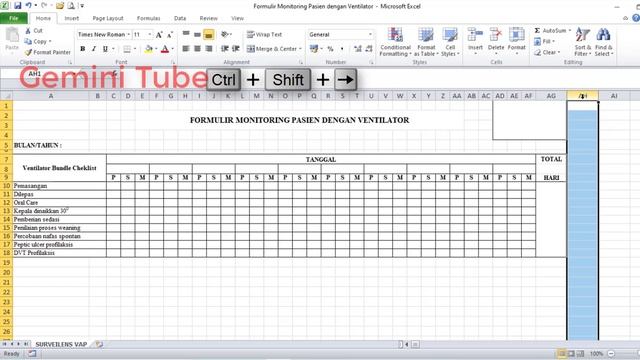Select the Data ribbon tab

click(180, 18)
